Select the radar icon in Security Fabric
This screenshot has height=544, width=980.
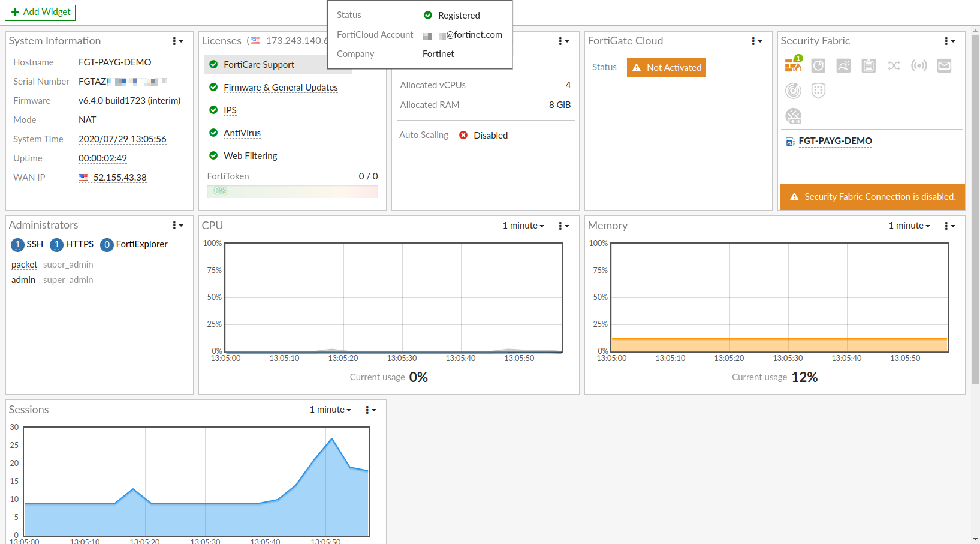click(x=793, y=91)
